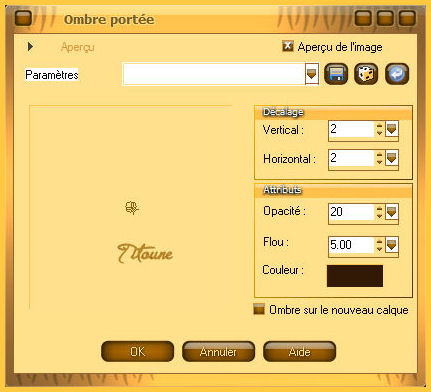Click the Vertical value spinner arrows
This screenshot has height=392, width=431.
pos(379,129)
